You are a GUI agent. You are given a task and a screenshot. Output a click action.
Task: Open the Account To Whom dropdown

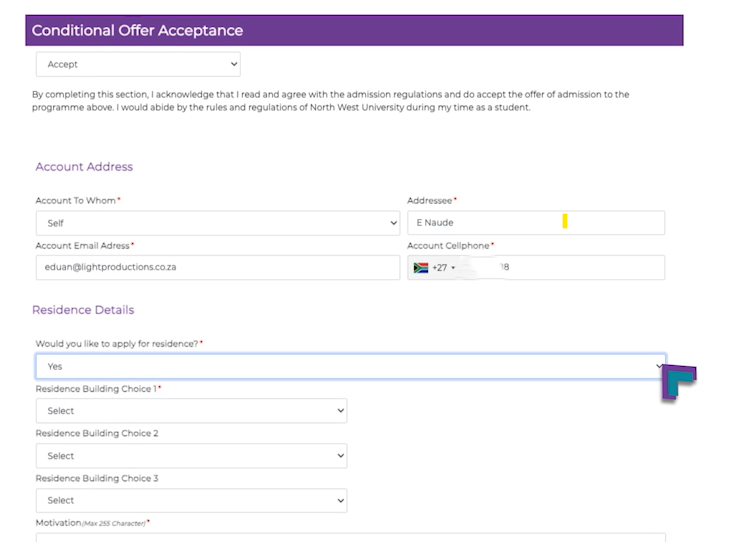click(218, 223)
